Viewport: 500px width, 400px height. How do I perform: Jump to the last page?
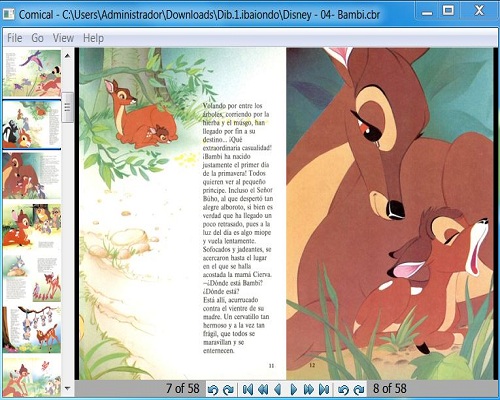pyautogui.click(x=324, y=389)
